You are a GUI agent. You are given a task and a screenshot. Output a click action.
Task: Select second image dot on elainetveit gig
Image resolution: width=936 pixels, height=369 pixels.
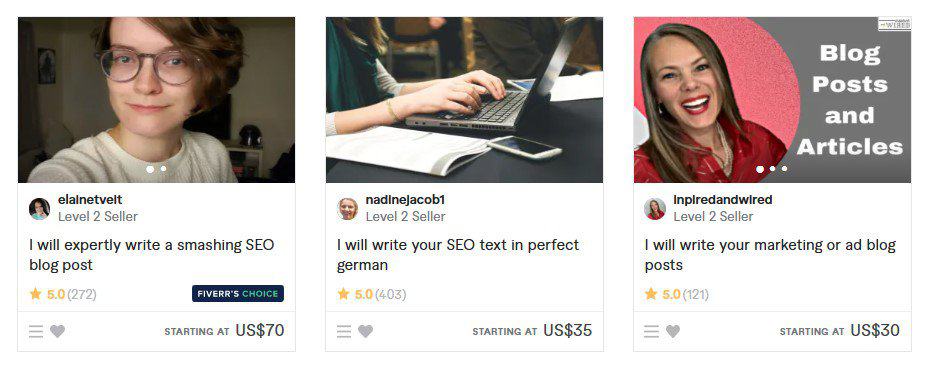(x=164, y=169)
